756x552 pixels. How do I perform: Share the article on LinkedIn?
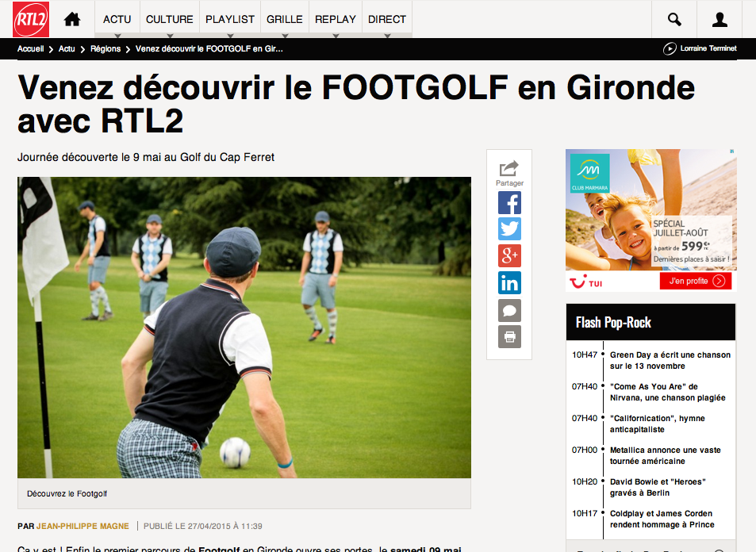tap(509, 282)
